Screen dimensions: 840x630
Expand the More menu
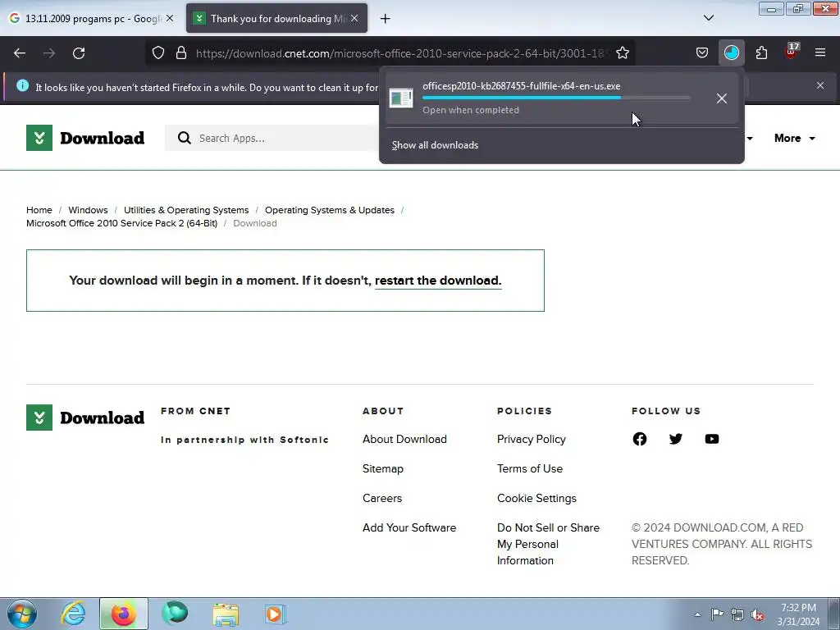(795, 138)
